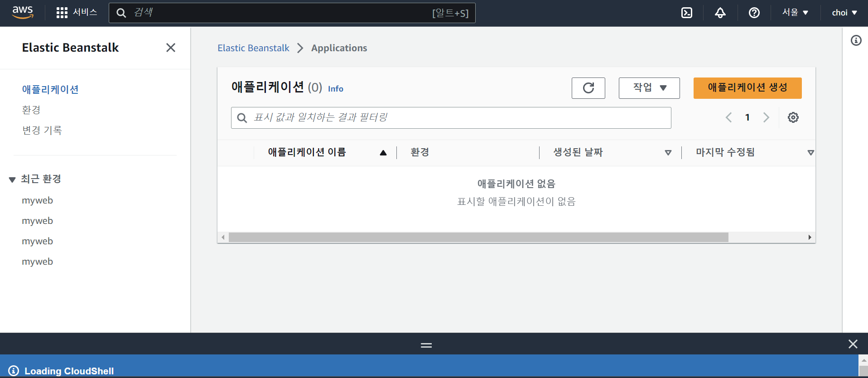Open 환경 in the sidebar
868x378 pixels.
pos(31,110)
